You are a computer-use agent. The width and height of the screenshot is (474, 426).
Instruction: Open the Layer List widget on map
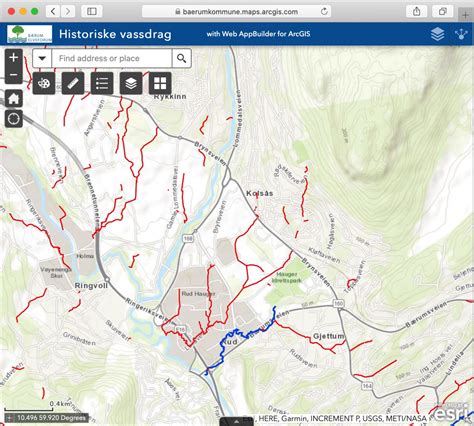tap(131, 83)
